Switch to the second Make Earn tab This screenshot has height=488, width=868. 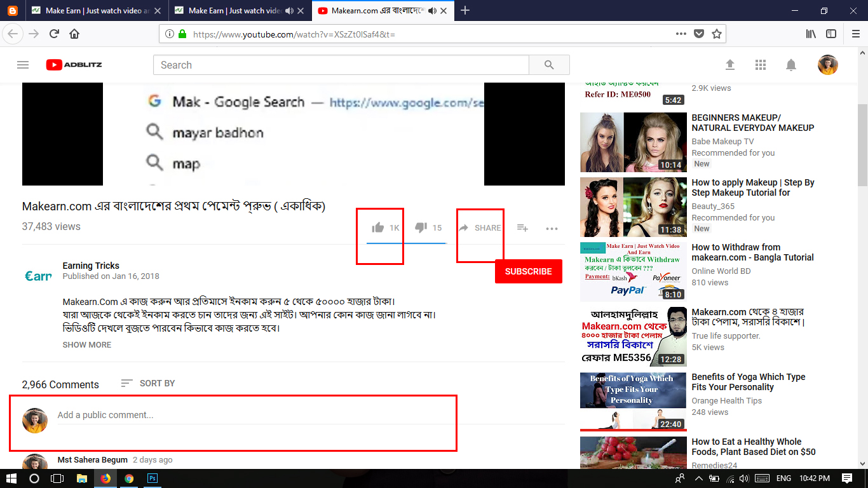point(230,11)
